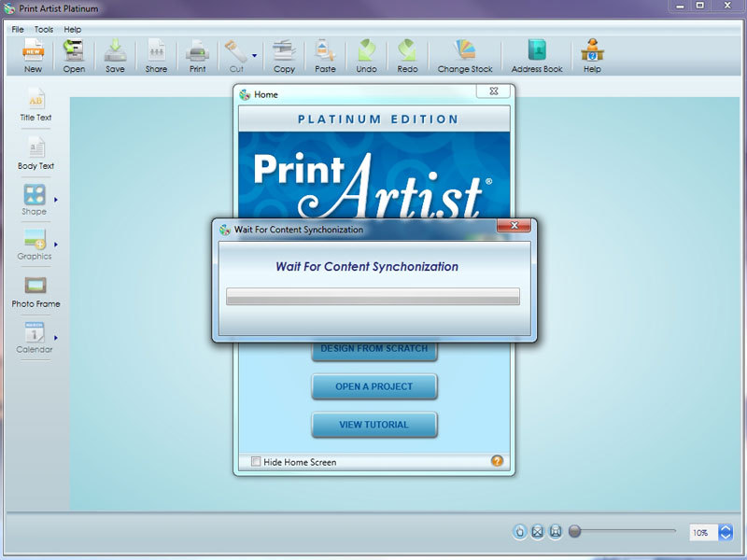Image resolution: width=747 pixels, height=560 pixels.
Task: Click the Paste toolbar icon
Action: tap(325, 56)
